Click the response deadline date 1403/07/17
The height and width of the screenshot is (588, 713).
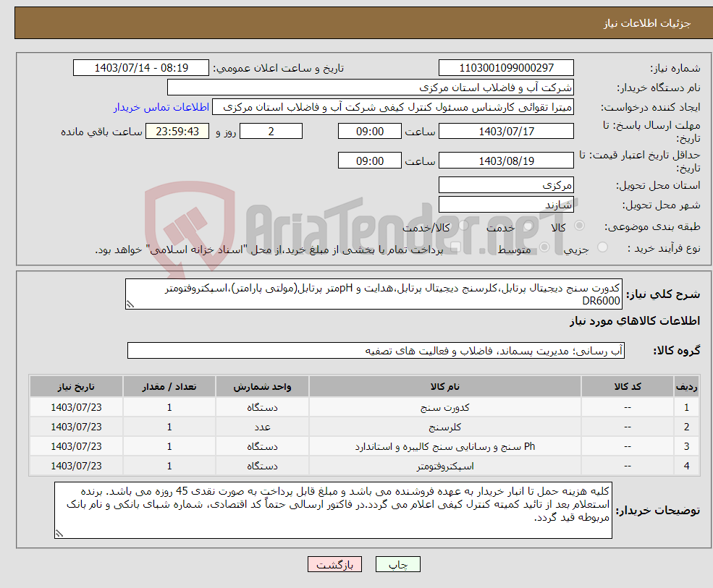506,132
